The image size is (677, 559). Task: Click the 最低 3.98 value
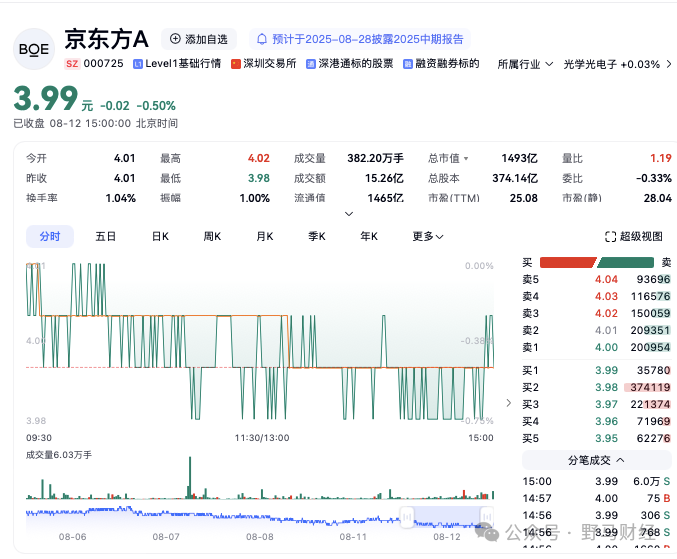pos(259,178)
